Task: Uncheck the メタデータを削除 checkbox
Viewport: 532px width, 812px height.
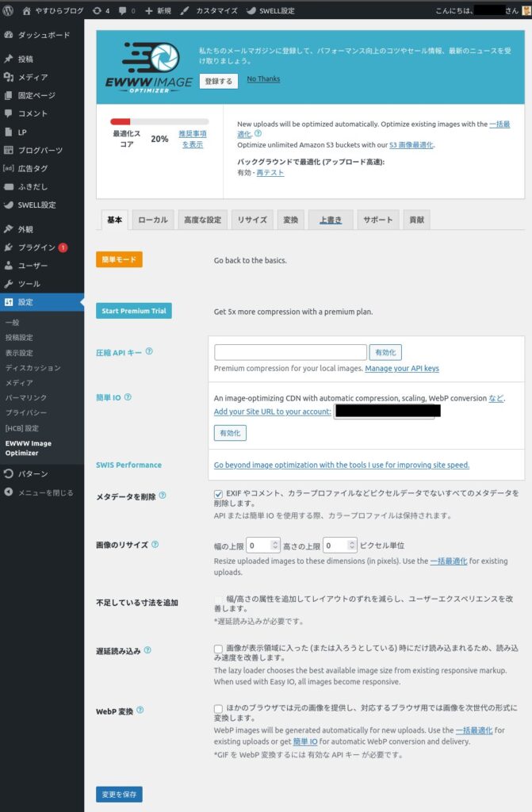Action: click(x=218, y=493)
